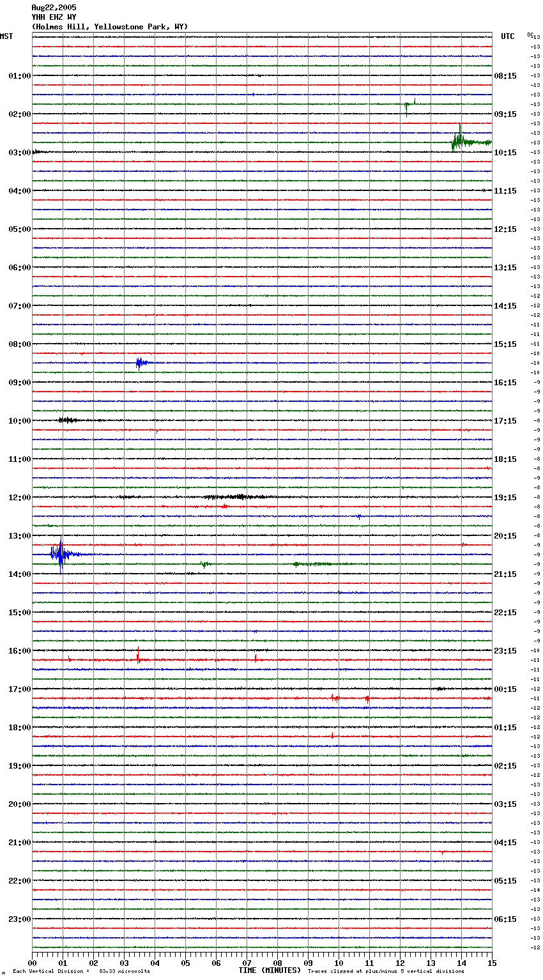Click the UTC time zone header
The height and width of the screenshot is (980, 543).
[x=508, y=36]
